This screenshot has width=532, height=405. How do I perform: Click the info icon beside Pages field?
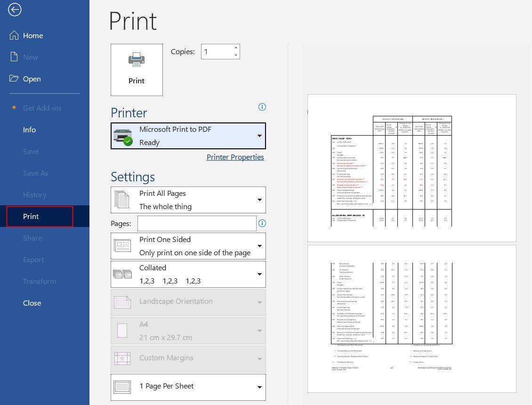click(262, 223)
